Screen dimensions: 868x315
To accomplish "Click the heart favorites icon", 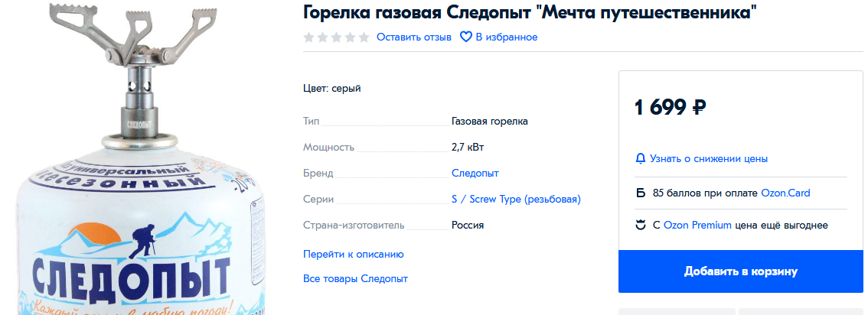I will coord(465,37).
